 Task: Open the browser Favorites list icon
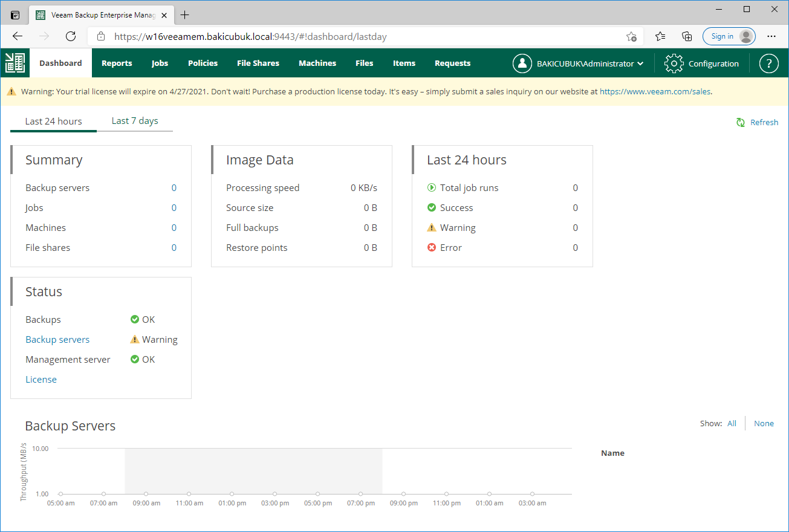coord(660,36)
